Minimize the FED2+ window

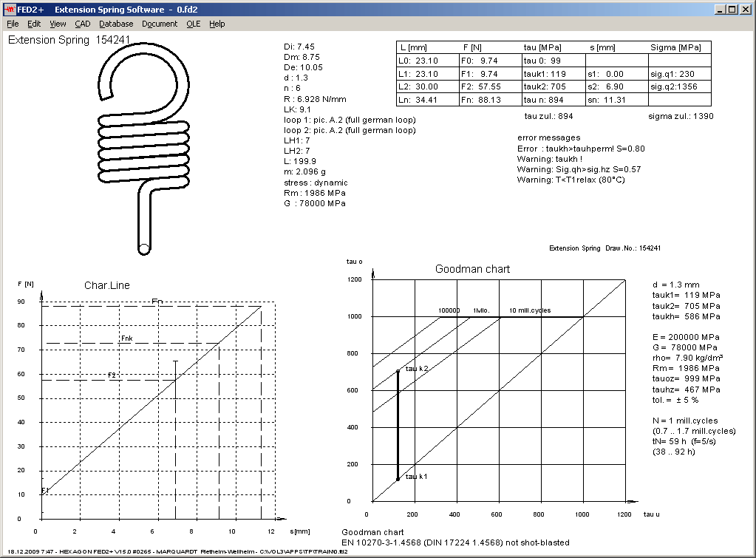[x=718, y=9]
